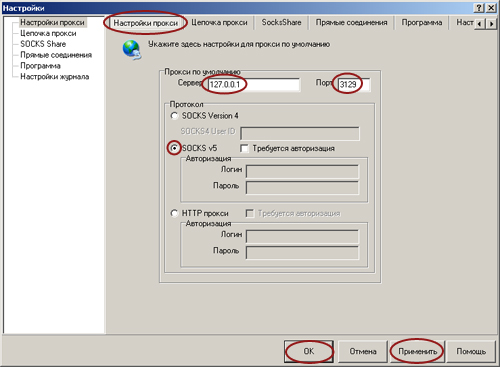Select Настройки прокси in the left tree

tap(52, 23)
